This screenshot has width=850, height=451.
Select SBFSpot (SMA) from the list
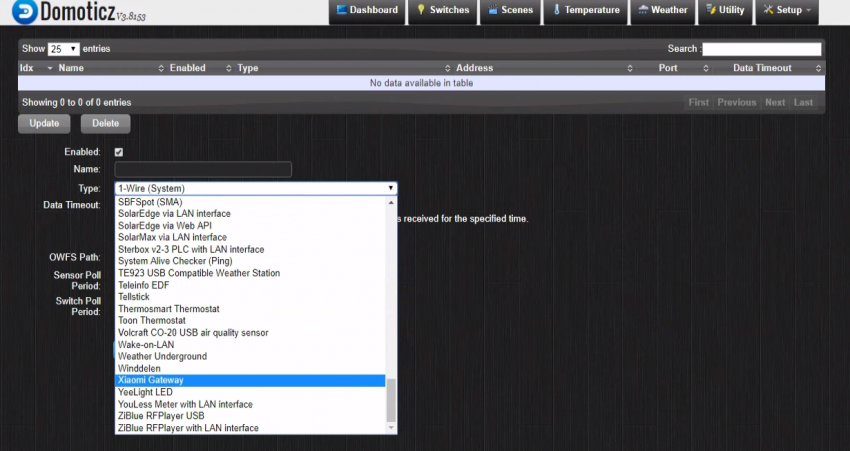point(250,202)
